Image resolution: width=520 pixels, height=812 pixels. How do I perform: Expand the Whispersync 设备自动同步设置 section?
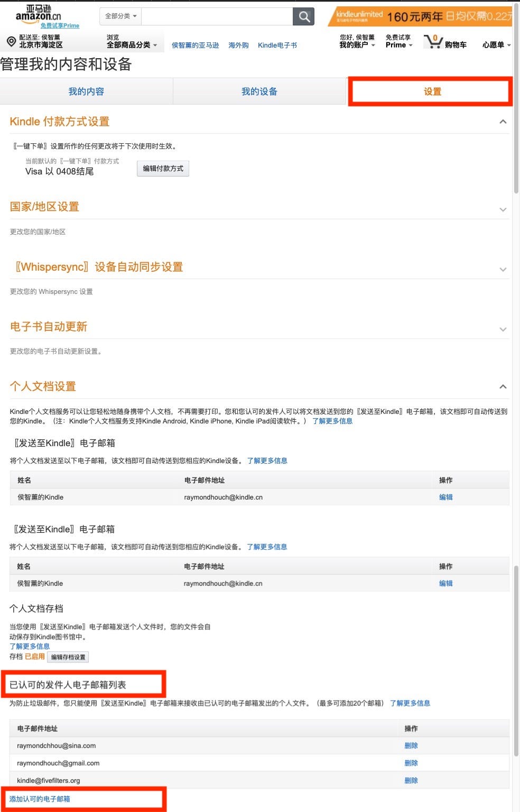(503, 270)
